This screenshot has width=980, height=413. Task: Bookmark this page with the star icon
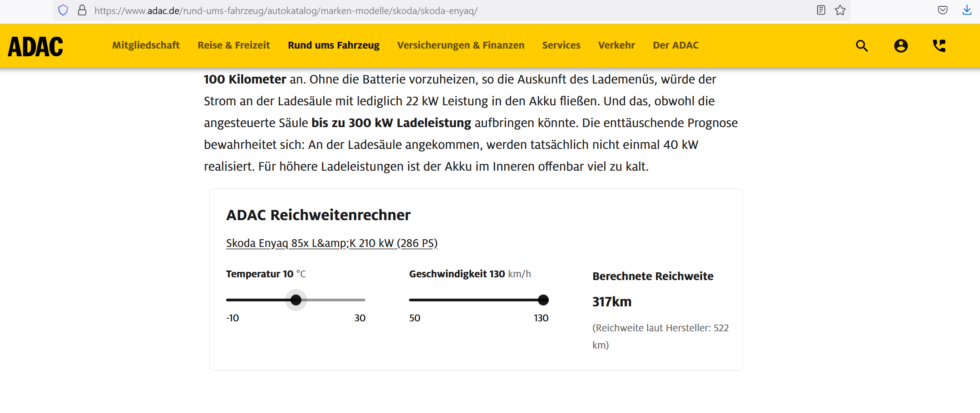pos(840,10)
